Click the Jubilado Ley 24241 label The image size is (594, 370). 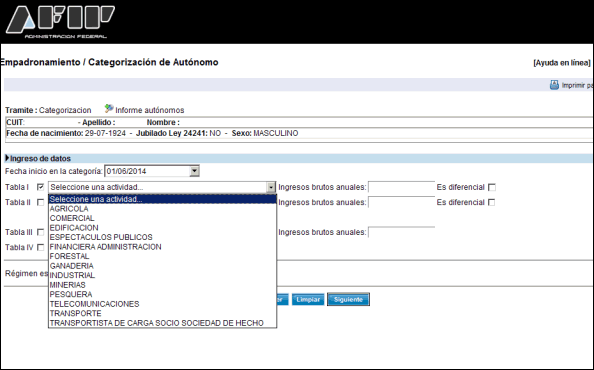[172, 133]
